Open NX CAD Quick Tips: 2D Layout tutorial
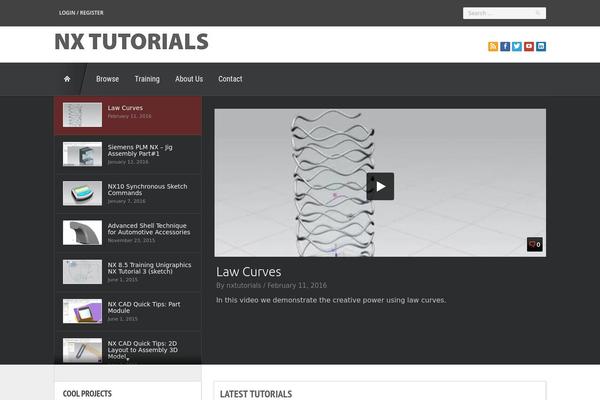 pyautogui.click(x=128, y=348)
